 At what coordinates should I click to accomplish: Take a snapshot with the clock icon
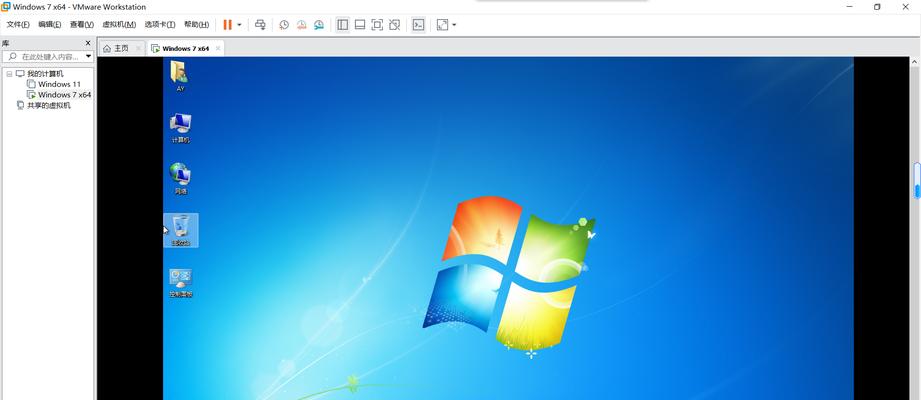pyautogui.click(x=284, y=25)
